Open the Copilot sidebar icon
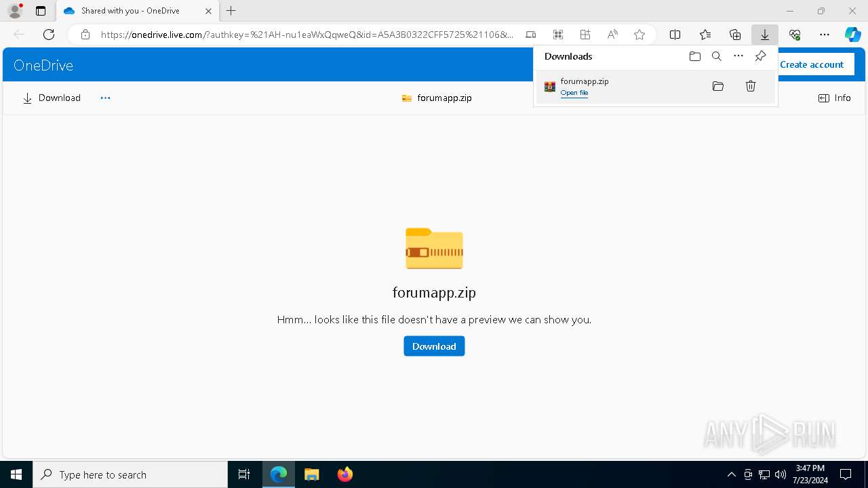This screenshot has height=488, width=868. coord(852,35)
